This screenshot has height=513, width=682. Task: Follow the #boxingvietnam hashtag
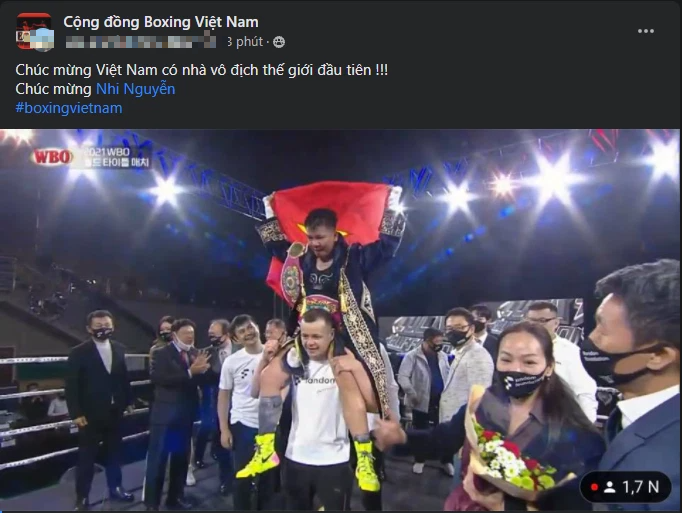(x=69, y=108)
